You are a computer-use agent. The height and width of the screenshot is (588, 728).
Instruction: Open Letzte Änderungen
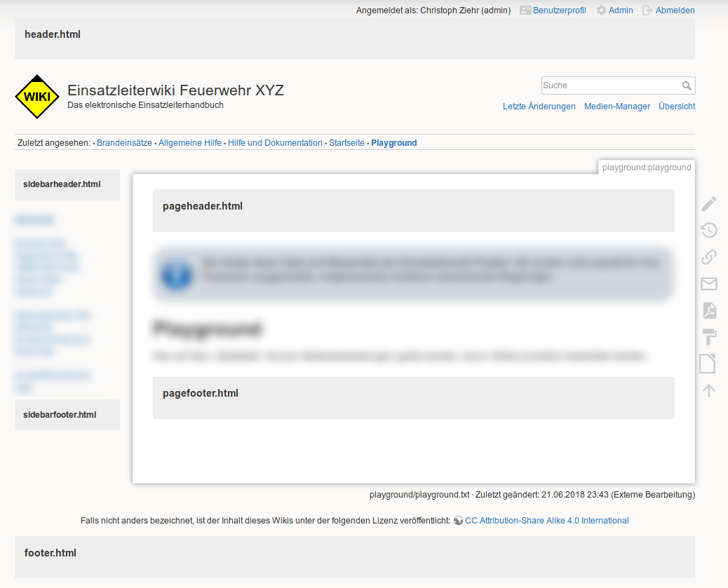pyautogui.click(x=539, y=107)
